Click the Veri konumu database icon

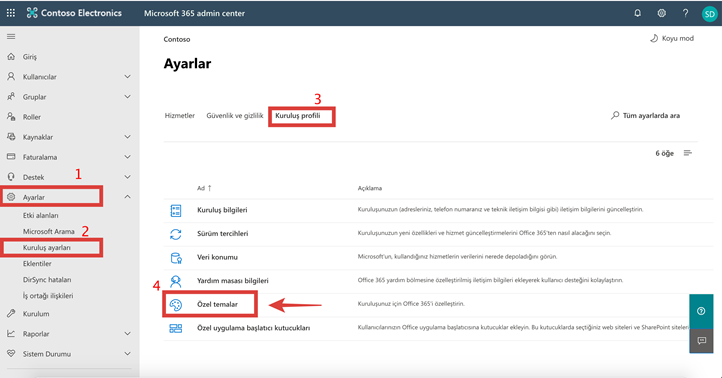coord(176,258)
